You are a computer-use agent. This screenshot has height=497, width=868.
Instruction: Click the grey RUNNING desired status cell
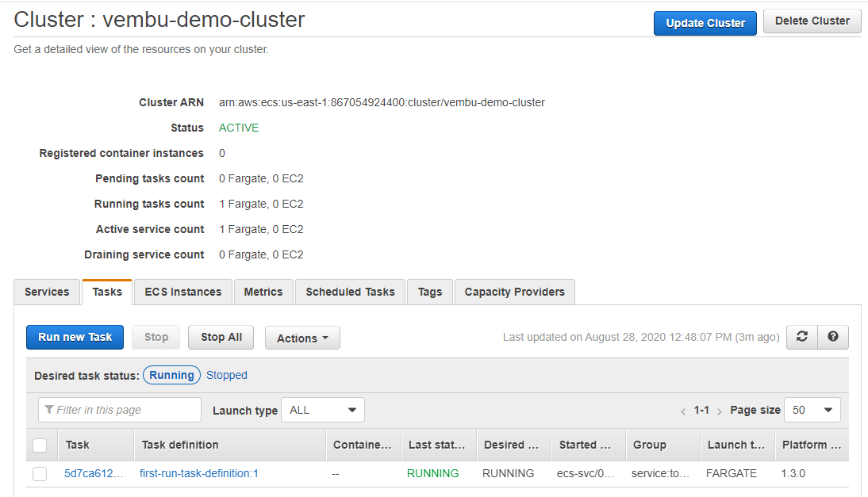tap(508, 474)
